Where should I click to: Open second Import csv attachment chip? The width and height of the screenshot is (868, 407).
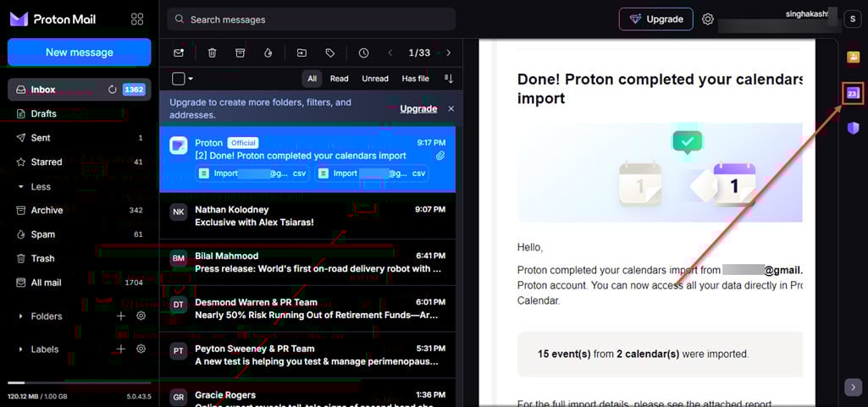click(372, 173)
